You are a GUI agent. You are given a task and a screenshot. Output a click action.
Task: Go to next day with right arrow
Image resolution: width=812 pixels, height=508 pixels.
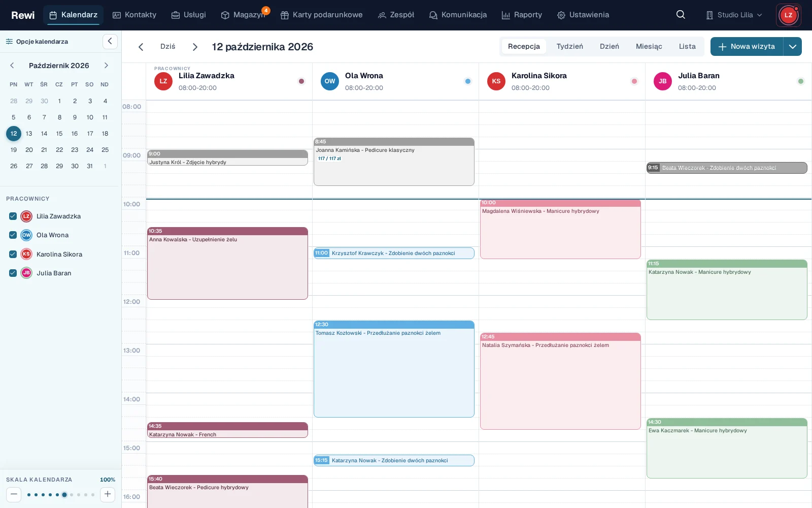pos(195,47)
